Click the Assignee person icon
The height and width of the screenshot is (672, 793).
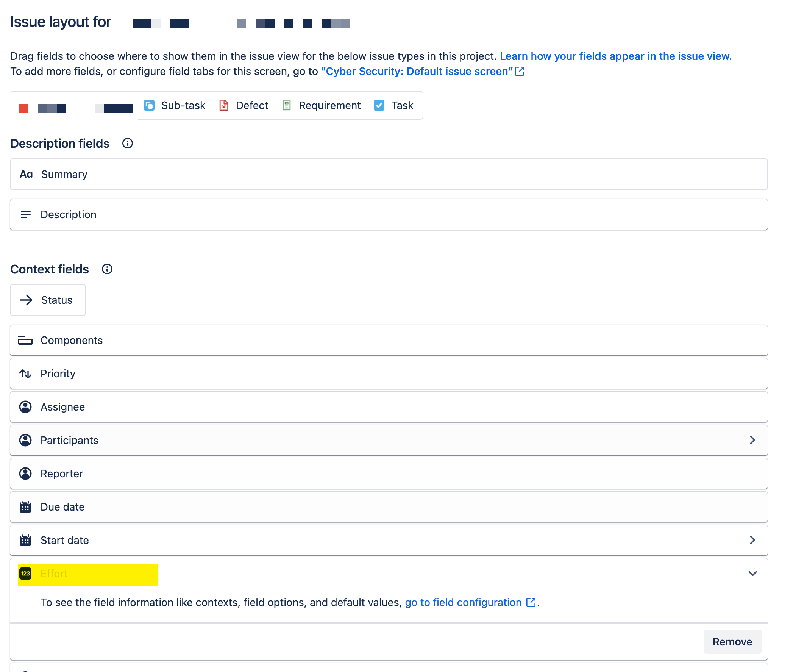point(25,407)
